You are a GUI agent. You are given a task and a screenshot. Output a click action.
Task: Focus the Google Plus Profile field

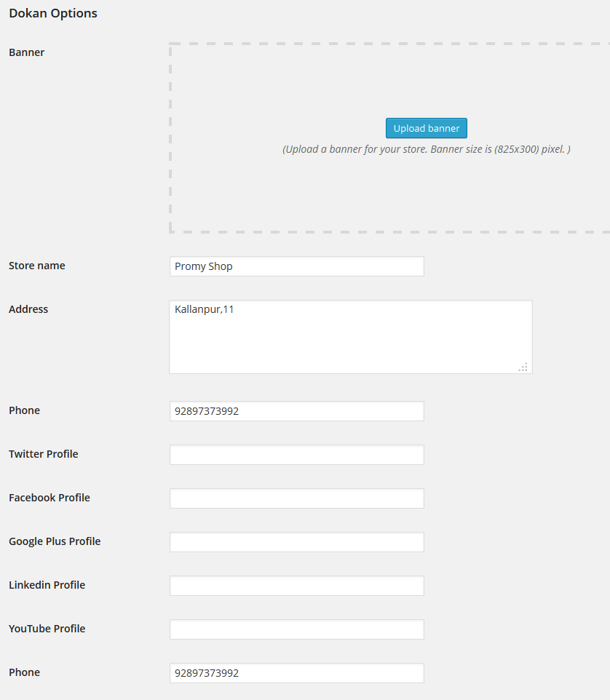tap(296, 542)
